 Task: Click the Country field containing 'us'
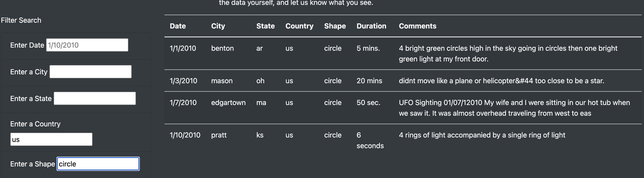(x=51, y=139)
